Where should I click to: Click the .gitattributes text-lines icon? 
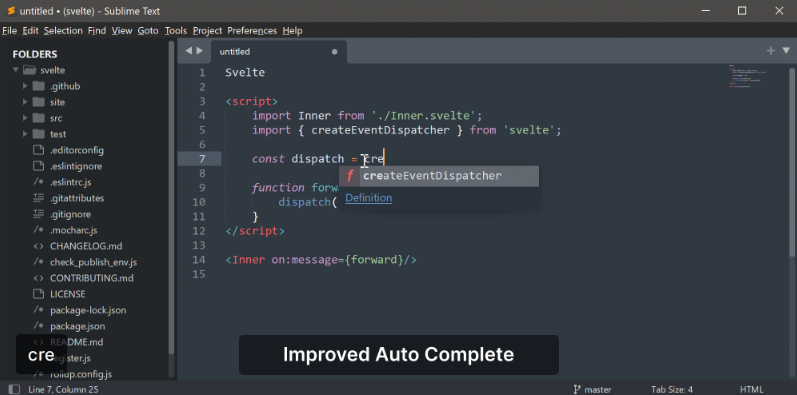coord(39,198)
